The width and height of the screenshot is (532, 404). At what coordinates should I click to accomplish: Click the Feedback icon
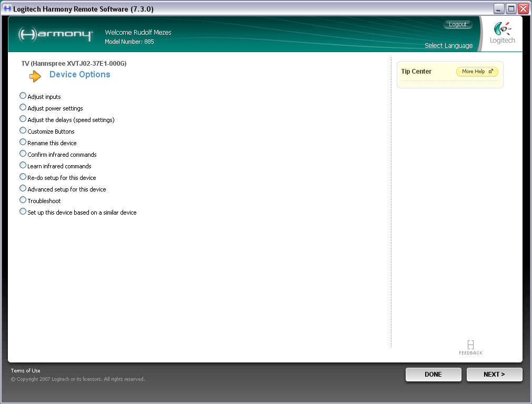coord(470,347)
